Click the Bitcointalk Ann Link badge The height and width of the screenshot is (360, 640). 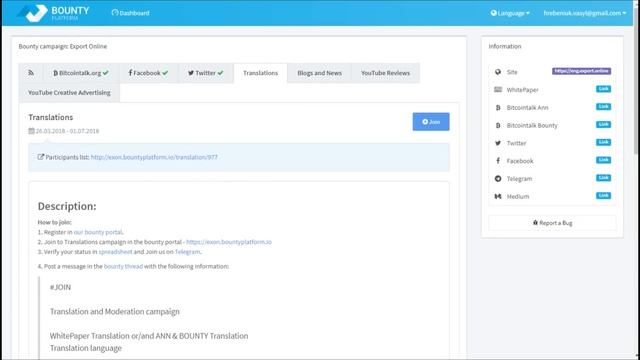[603, 107]
